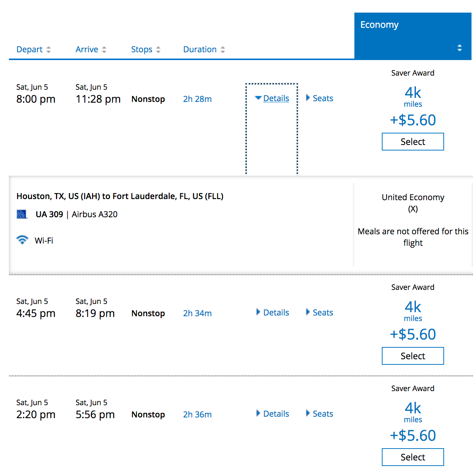Sort flights by the Depart column header
473x476 pixels.
(x=30, y=50)
